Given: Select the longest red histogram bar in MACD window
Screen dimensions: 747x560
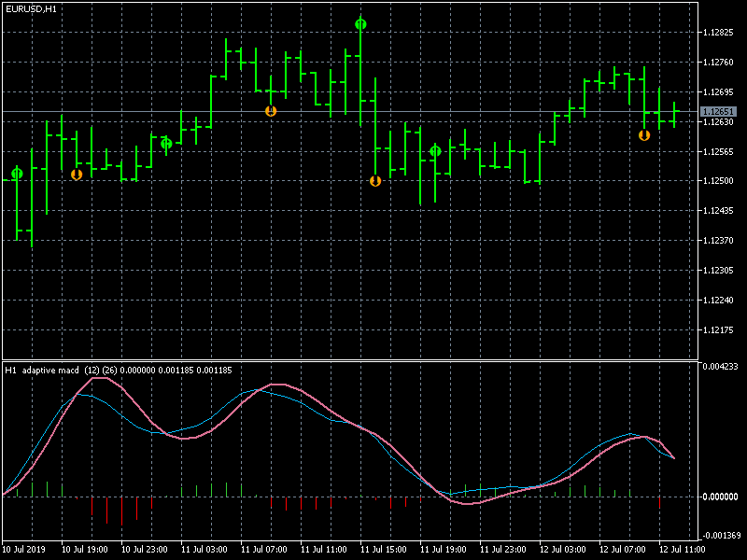Looking at the screenshot, I should tap(121, 511).
